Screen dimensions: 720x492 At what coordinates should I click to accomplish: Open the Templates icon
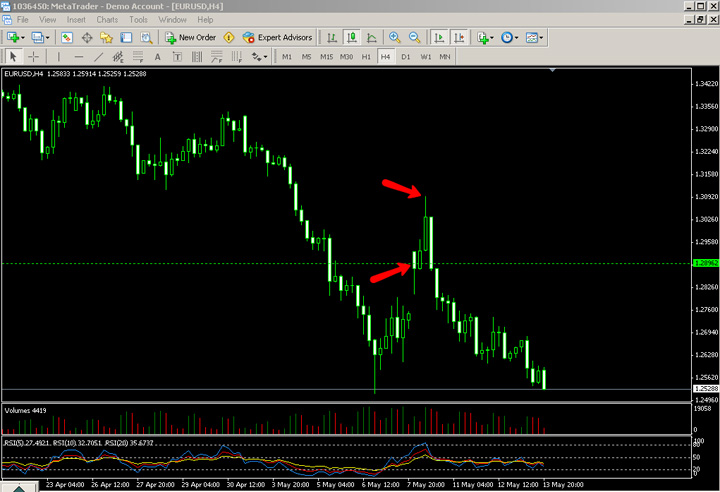531,37
